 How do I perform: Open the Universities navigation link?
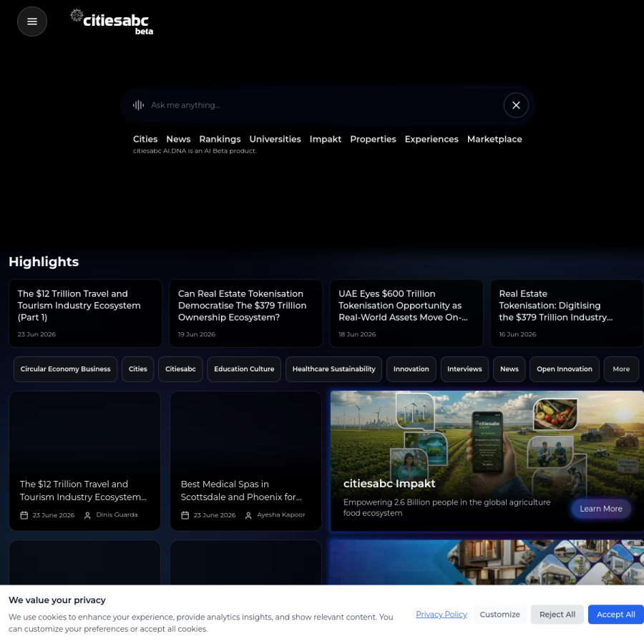point(275,140)
